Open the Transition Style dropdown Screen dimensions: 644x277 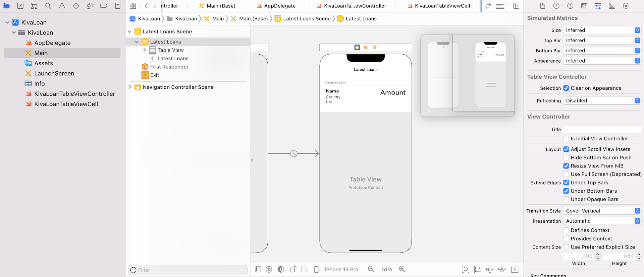pyautogui.click(x=602, y=211)
